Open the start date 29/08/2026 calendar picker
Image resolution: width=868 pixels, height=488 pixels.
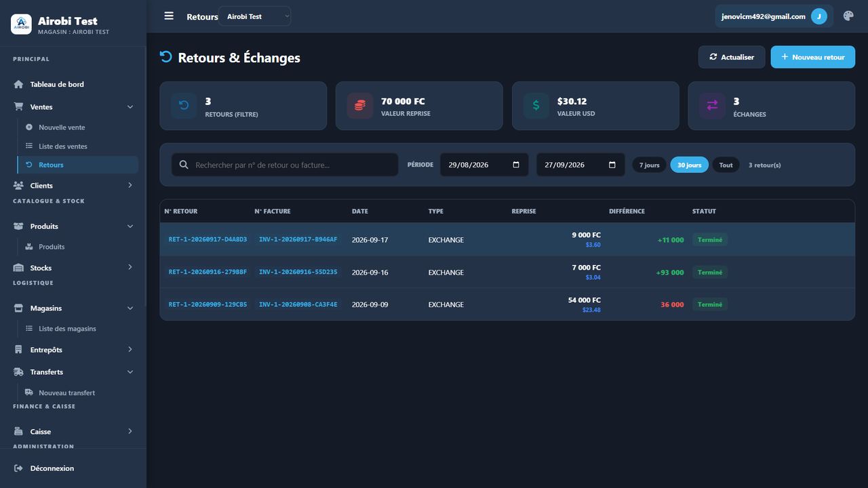coord(516,165)
